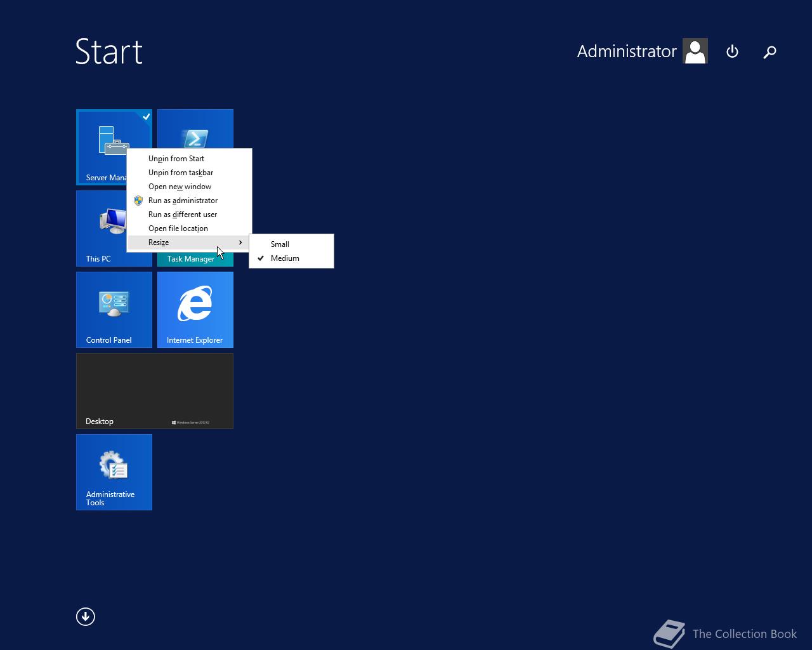Select Open new window
812x650 pixels.
click(189, 187)
